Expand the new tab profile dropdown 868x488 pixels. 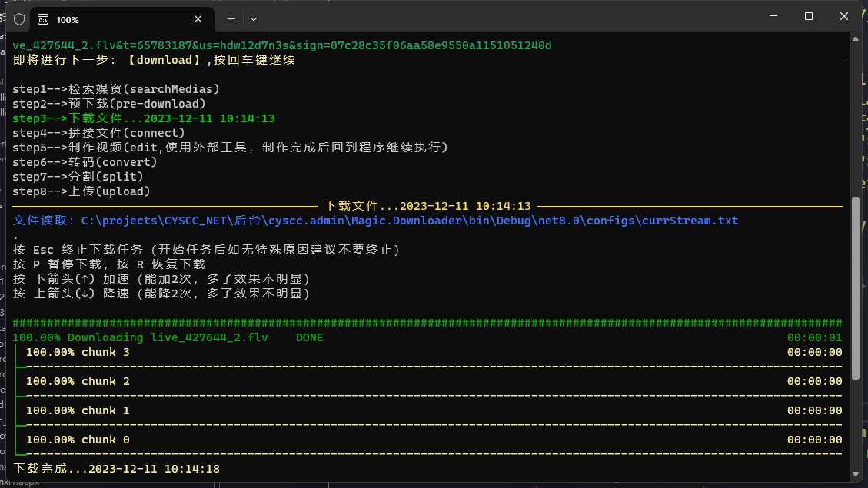[x=254, y=19]
